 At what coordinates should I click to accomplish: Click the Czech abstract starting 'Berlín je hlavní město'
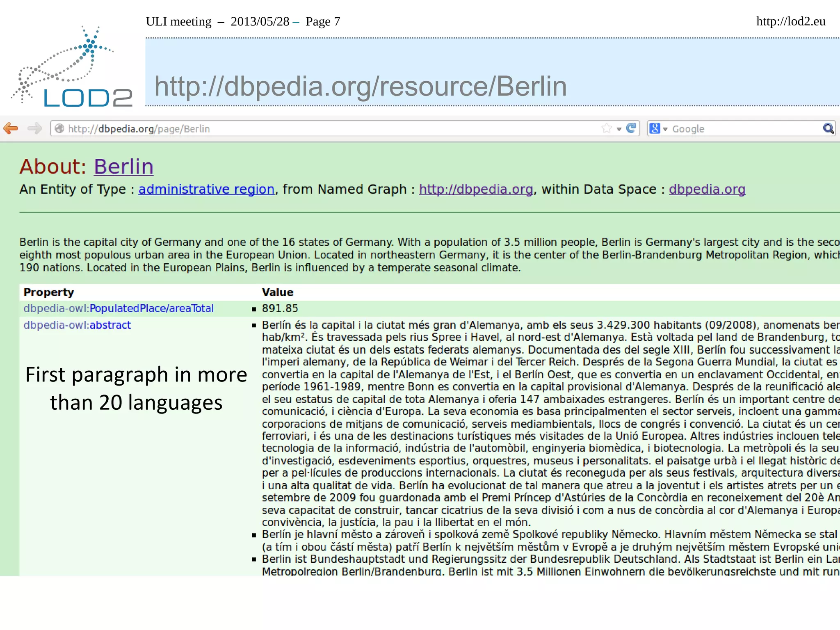[x=551, y=541]
